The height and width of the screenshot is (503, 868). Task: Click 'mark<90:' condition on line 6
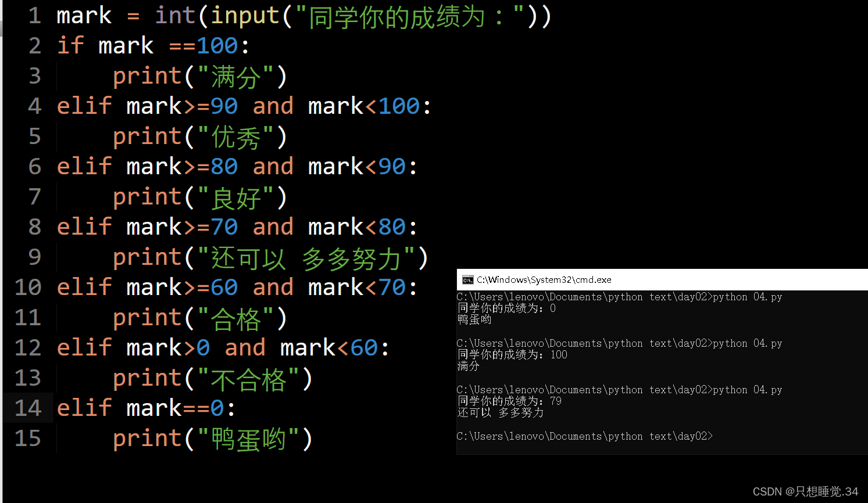363,167
